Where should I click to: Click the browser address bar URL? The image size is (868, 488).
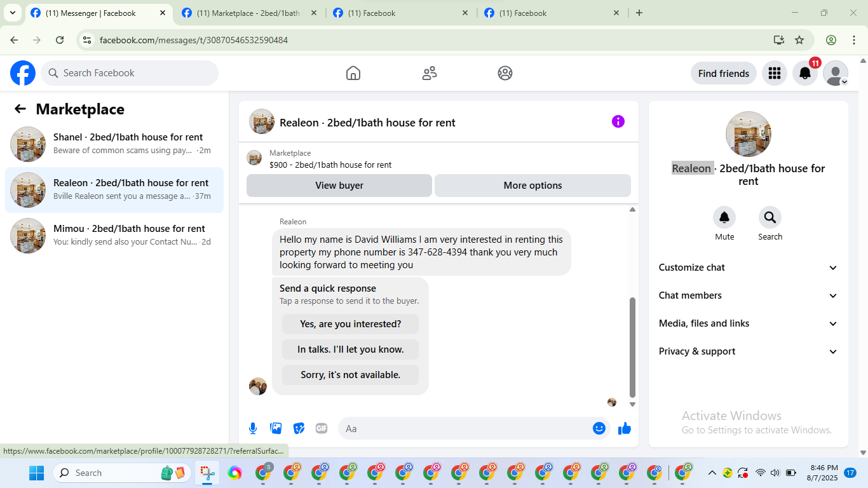[194, 40]
